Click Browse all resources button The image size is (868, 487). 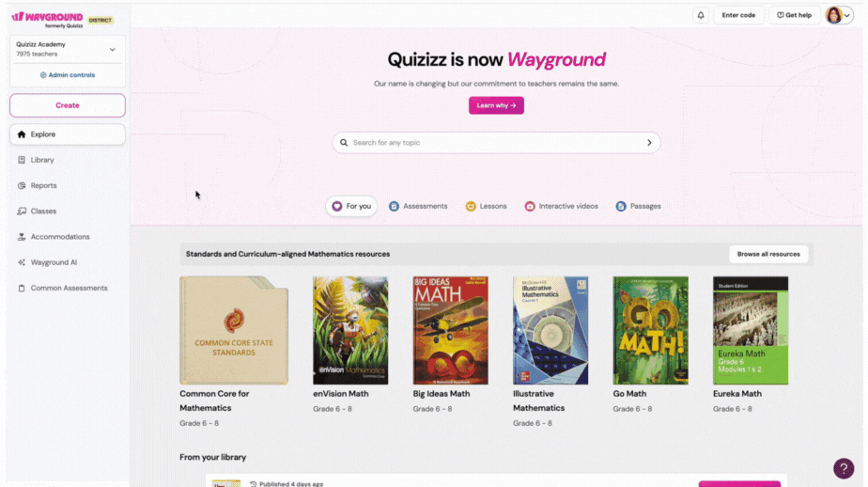[768, 254]
